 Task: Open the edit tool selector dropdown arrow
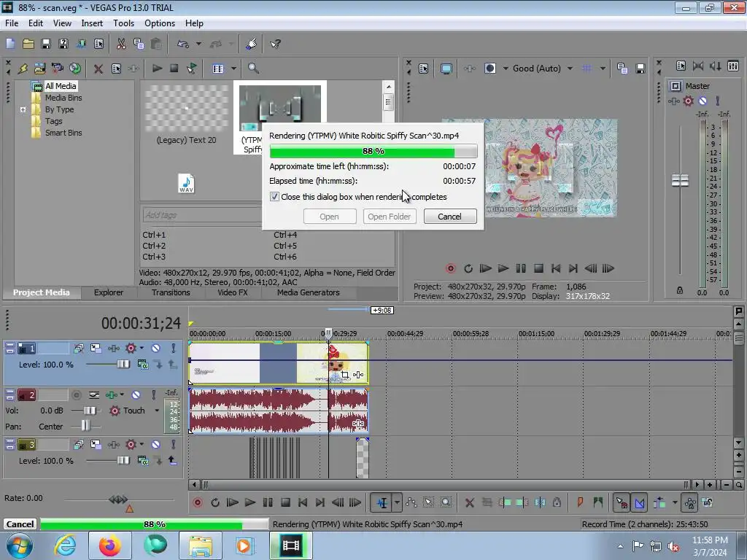(397, 502)
